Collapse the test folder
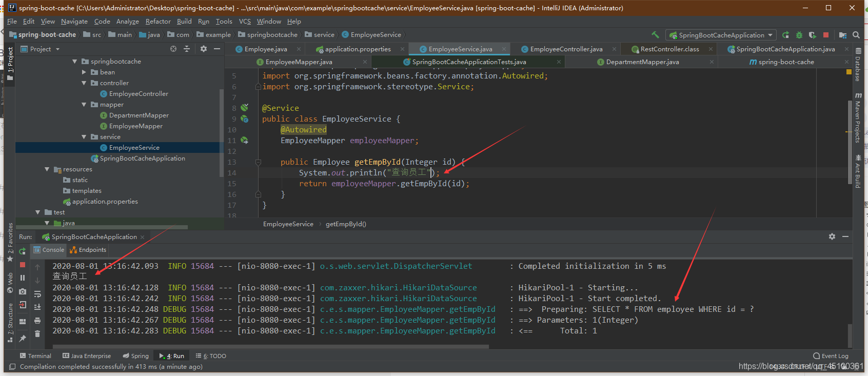This screenshot has height=376, width=868. pos(38,212)
